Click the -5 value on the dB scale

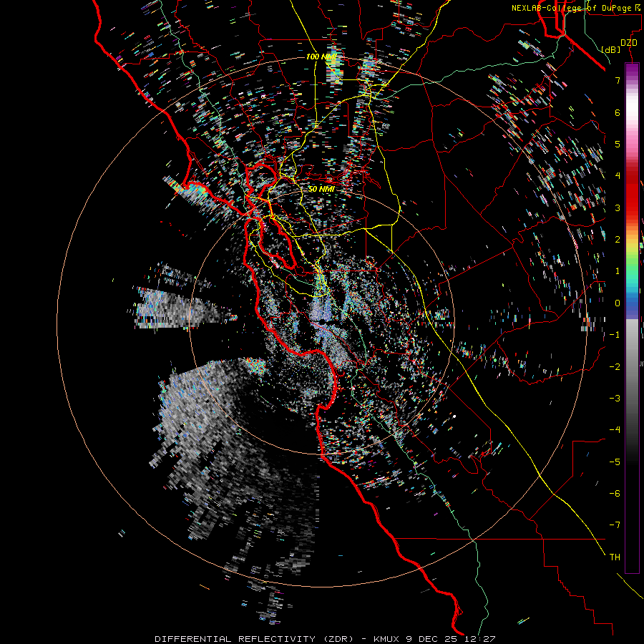click(x=615, y=462)
